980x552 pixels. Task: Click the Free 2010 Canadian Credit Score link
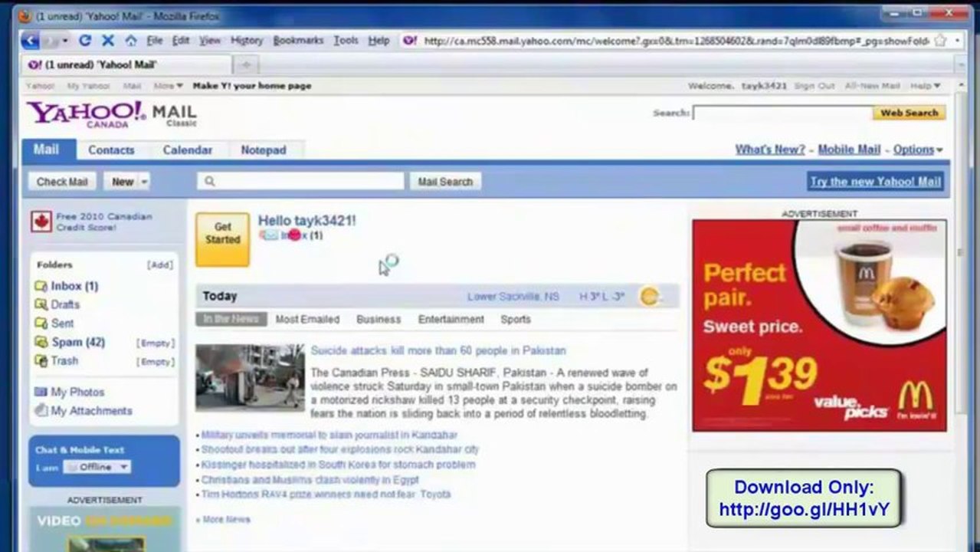click(104, 222)
